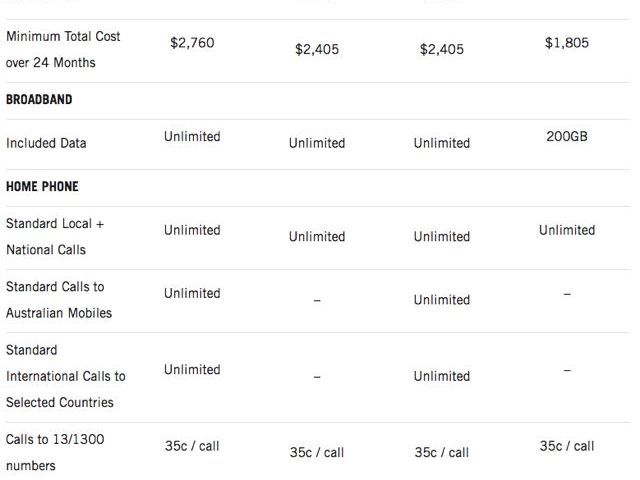This screenshot has height=480, width=640.
Task: Click the 'Standard Calls to Australian Mobiles' label
Action: tap(59, 300)
